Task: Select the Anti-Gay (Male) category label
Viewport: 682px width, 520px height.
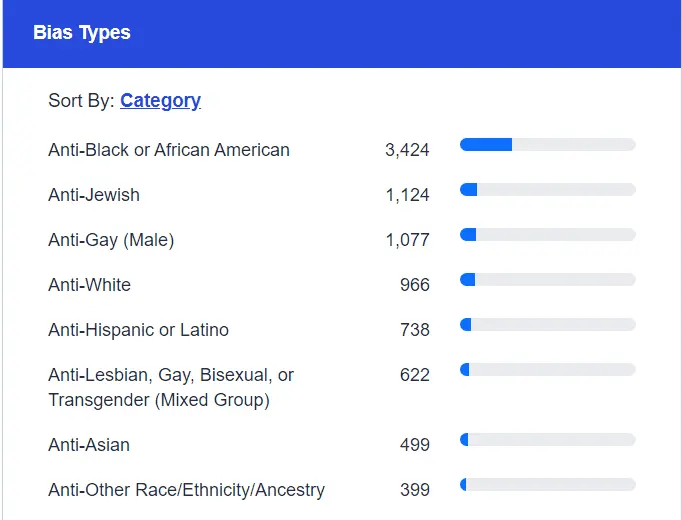Action: pyautogui.click(x=112, y=240)
